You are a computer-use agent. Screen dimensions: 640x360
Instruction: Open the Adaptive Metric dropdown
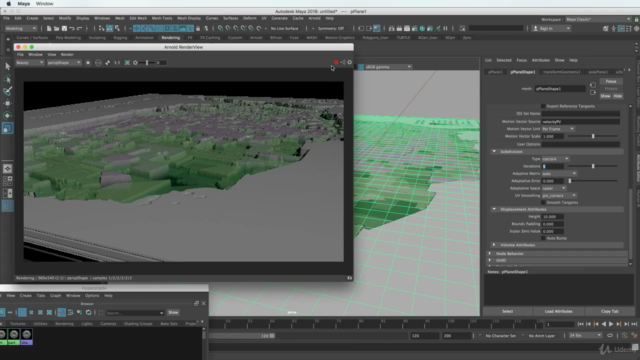pyautogui.click(x=559, y=173)
